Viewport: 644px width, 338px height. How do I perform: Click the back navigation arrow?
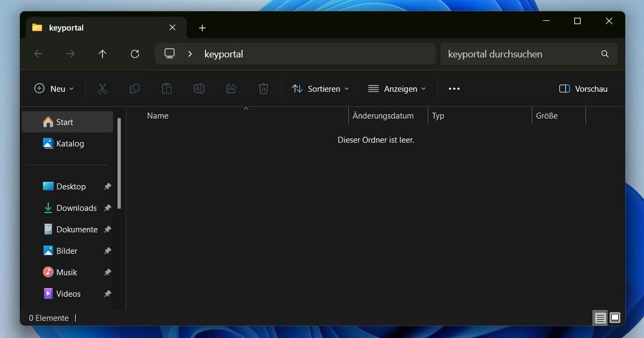coord(38,54)
